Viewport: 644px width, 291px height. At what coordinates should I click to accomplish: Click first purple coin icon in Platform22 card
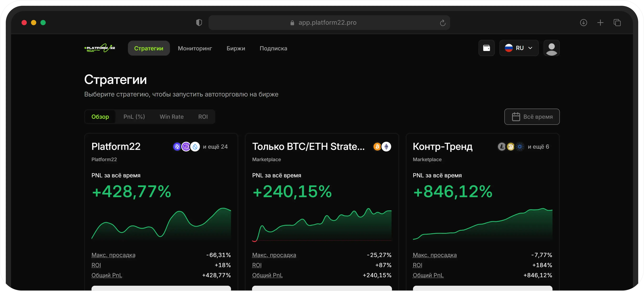[177, 147]
